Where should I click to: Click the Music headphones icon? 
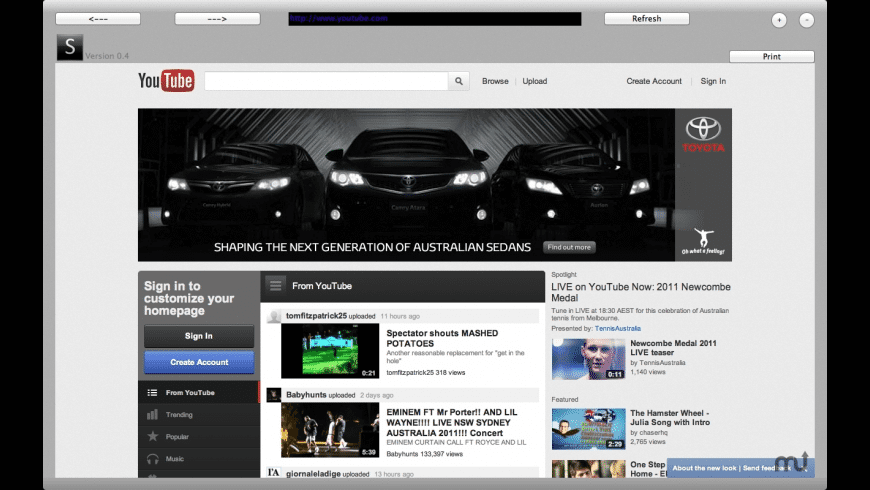click(x=153, y=458)
